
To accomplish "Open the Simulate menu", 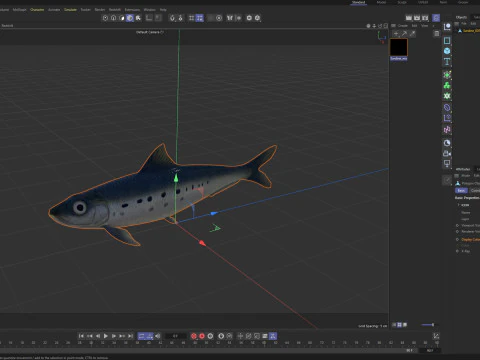I will click(x=70, y=10).
